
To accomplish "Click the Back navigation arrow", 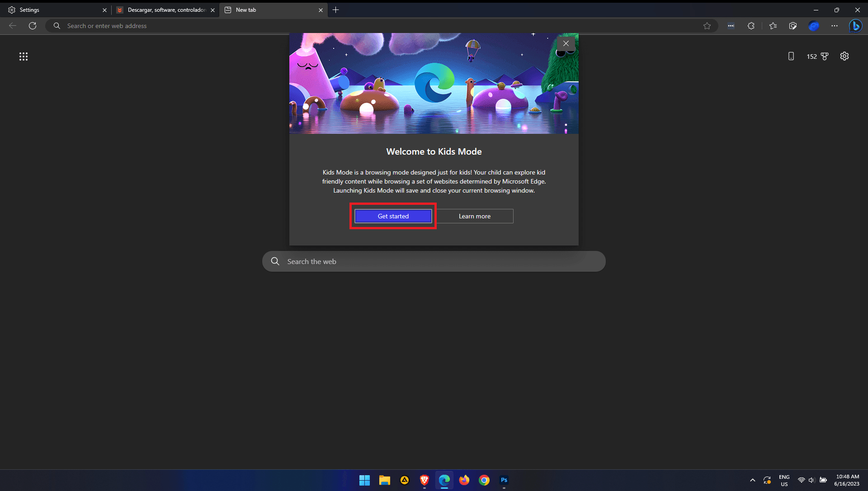I will coord(13,26).
